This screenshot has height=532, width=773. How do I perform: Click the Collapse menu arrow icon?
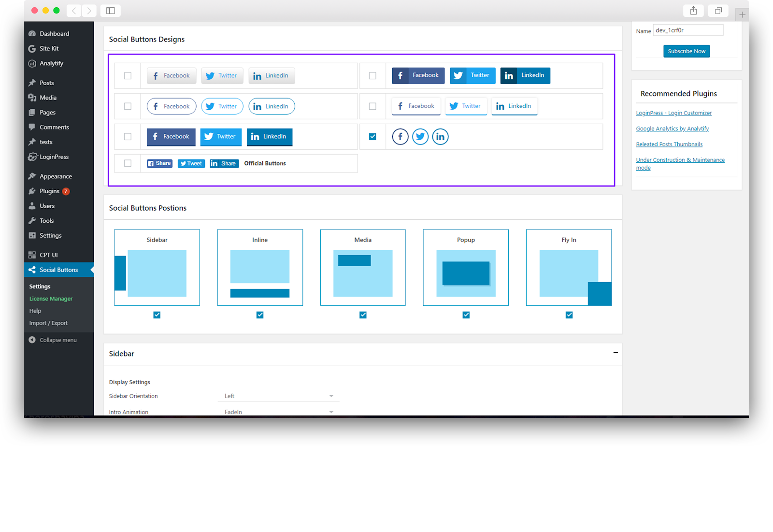(x=32, y=340)
